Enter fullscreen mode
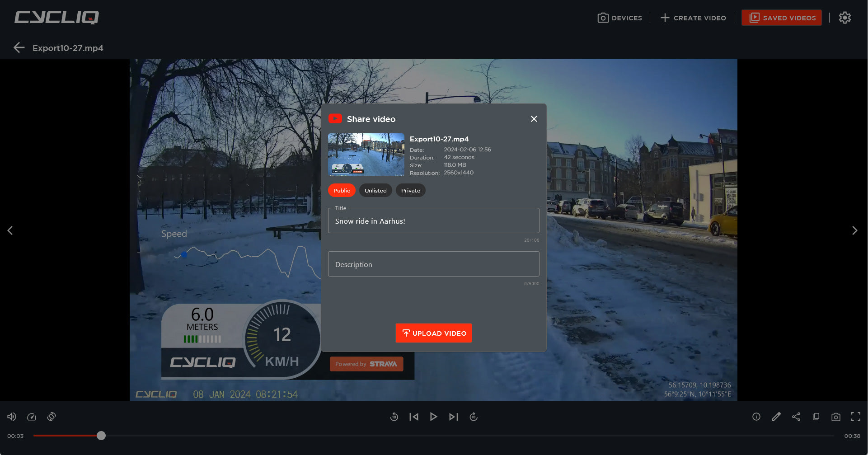This screenshot has height=455, width=868. click(856, 417)
